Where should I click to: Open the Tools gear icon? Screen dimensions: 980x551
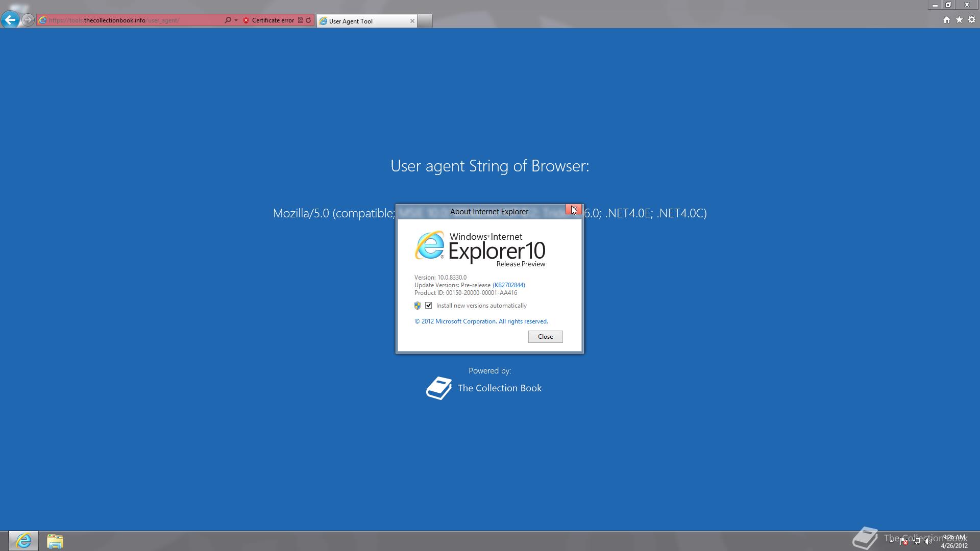click(x=972, y=20)
